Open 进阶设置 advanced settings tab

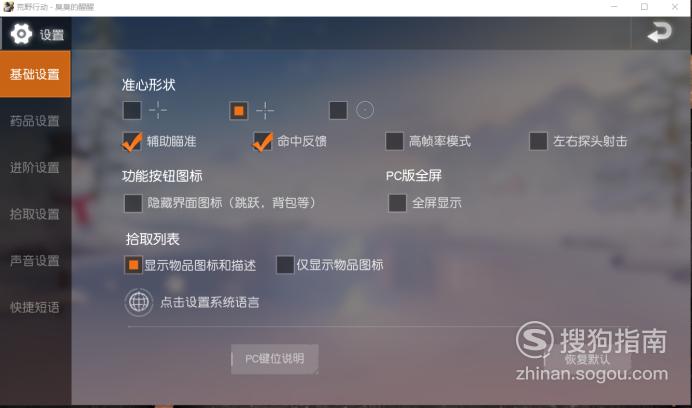click(x=35, y=168)
